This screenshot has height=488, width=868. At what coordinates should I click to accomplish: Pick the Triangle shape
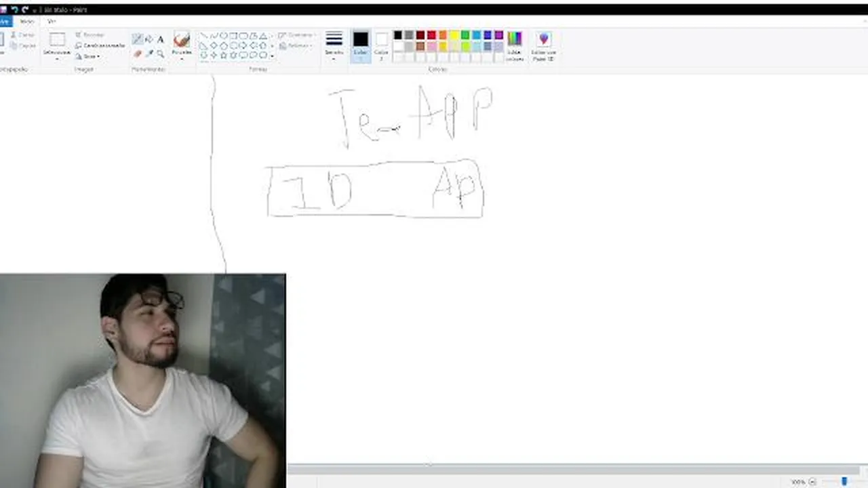coord(264,36)
